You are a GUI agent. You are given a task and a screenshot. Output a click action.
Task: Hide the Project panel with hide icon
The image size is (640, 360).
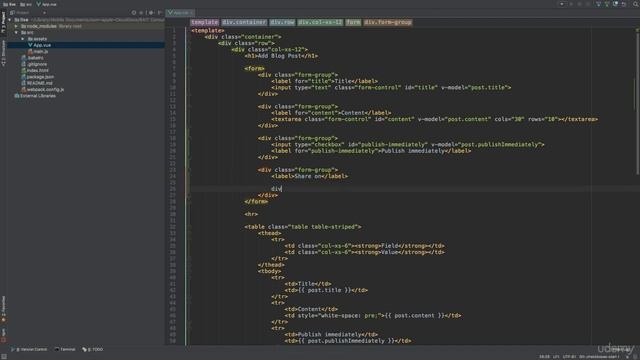[160, 13]
